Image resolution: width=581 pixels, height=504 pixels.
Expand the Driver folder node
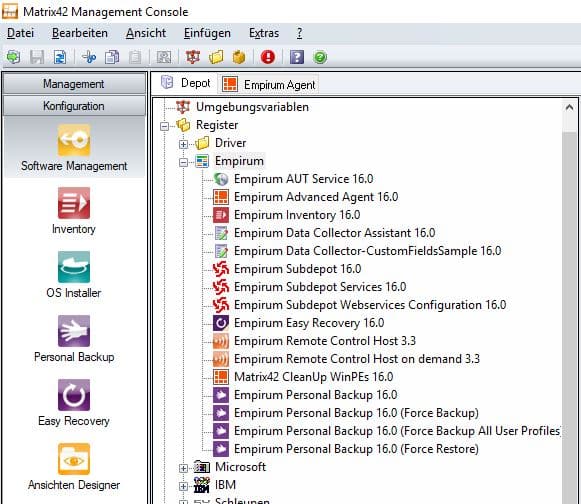click(183, 144)
